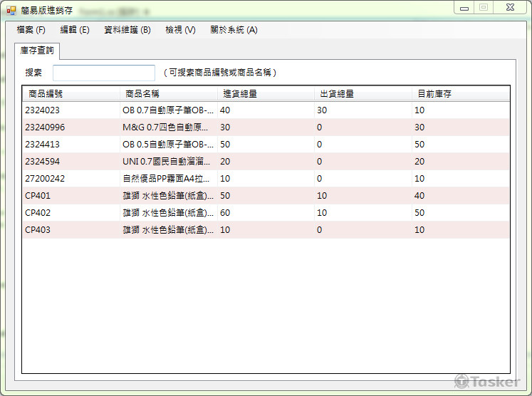
Task: Sort by 商品編號 column header
Action: pyautogui.click(x=71, y=94)
